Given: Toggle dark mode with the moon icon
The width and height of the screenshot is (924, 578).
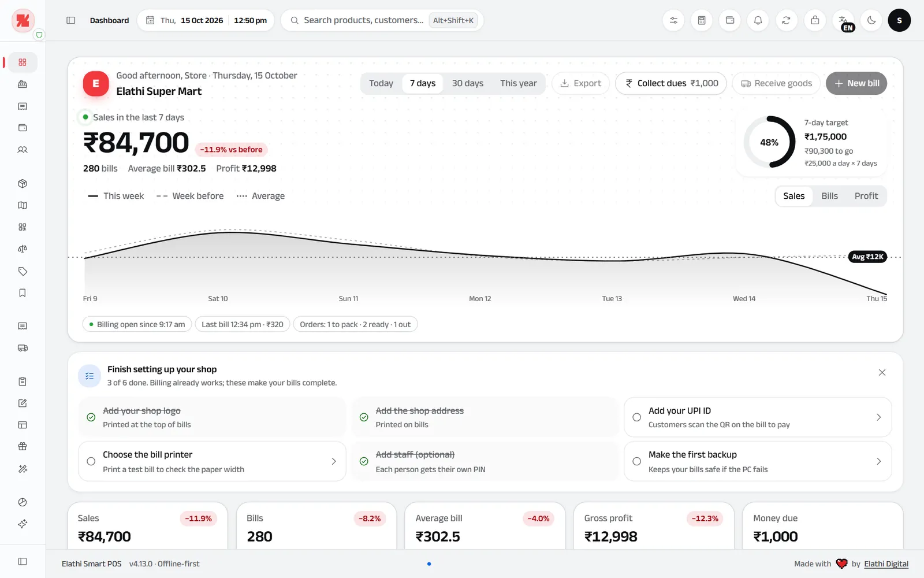Looking at the screenshot, I should coord(871,20).
